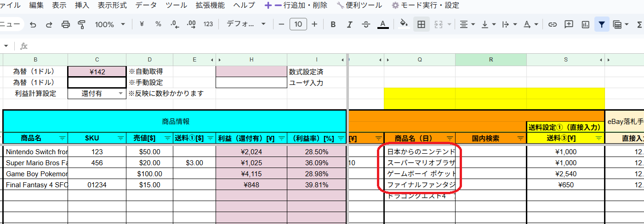Insert a chart from the toolbar
The height and width of the screenshot is (224, 644).
pyautogui.click(x=585, y=24)
